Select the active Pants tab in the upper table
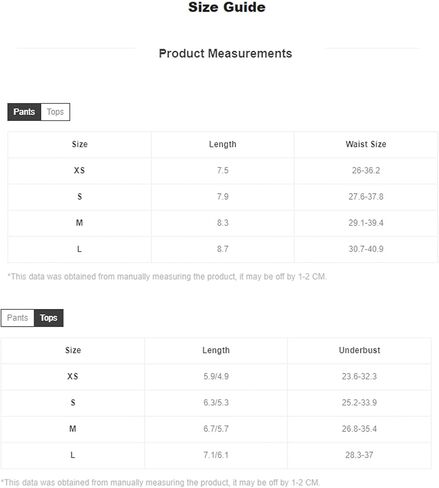The height and width of the screenshot is (488, 439). click(x=24, y=112)
